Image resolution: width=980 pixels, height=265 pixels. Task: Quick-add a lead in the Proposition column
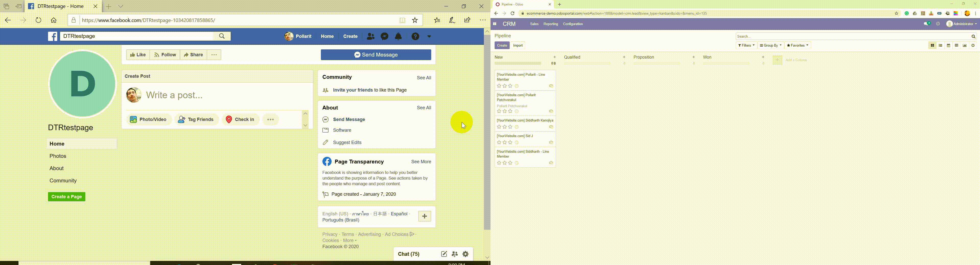pos(694,57)
